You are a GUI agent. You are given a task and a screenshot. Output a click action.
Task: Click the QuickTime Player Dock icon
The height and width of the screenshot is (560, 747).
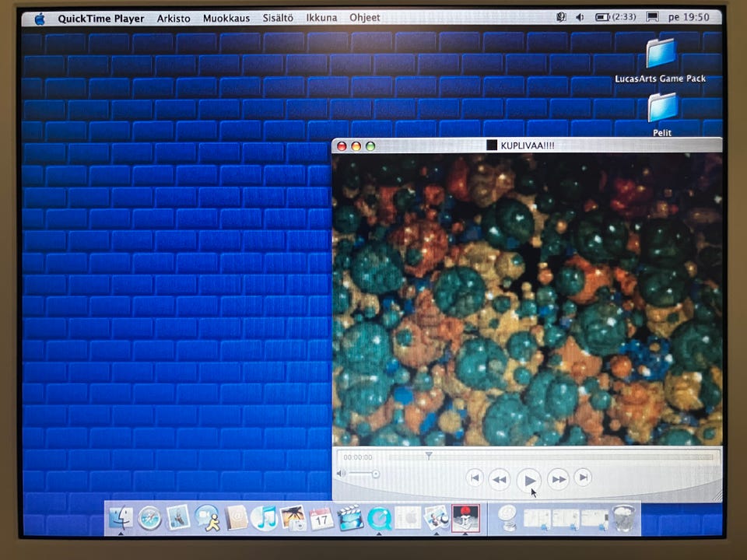pyautogui.click(x=379, y=519)
